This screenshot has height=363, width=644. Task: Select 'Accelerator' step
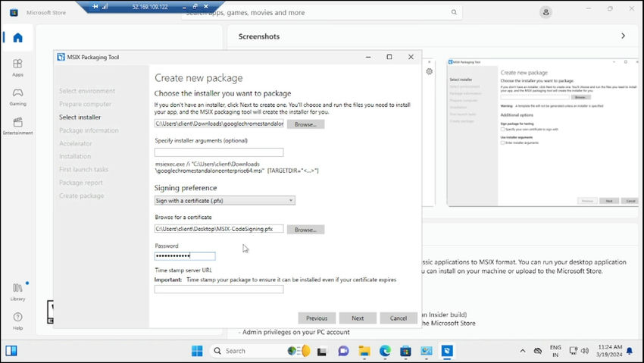(76, 143)
